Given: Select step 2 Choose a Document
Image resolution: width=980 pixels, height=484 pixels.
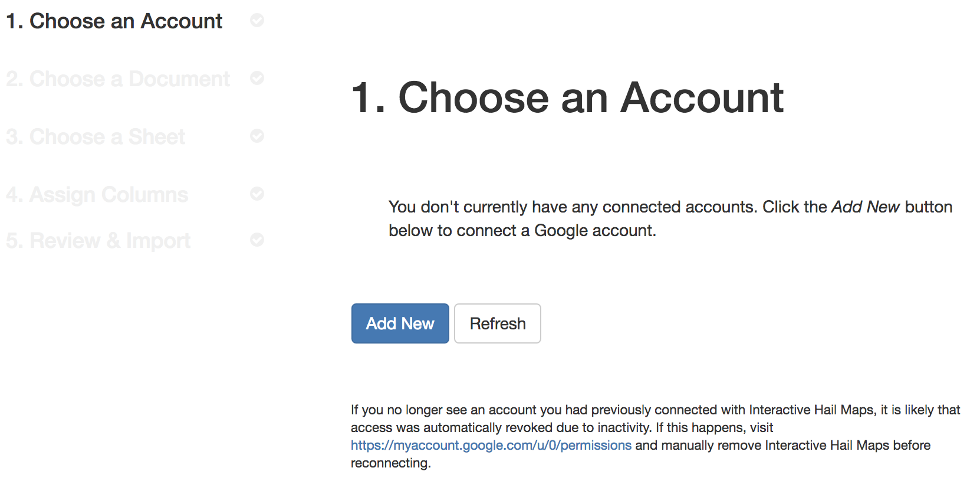Looking at the screenshot, I should coord(118,79).
